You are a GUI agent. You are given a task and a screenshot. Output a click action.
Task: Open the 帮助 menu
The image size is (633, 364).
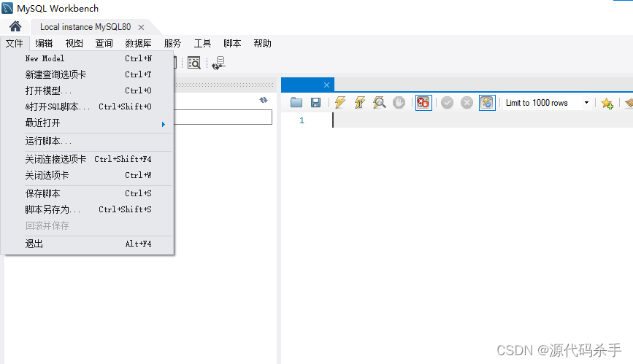[262, 43]
